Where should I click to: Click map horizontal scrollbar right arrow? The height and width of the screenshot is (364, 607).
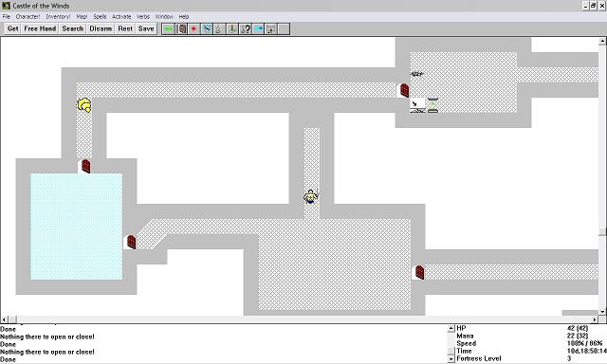[x=595, y=319]
